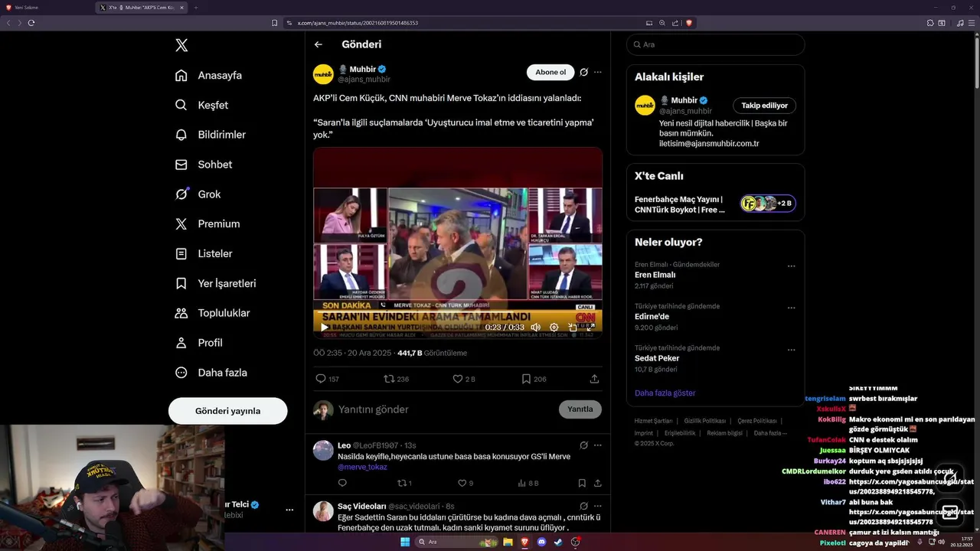Click the browser page scrollbar
The width and height of the screenshot is (980, 551).
pyautogui.click(x=977, y=61)
